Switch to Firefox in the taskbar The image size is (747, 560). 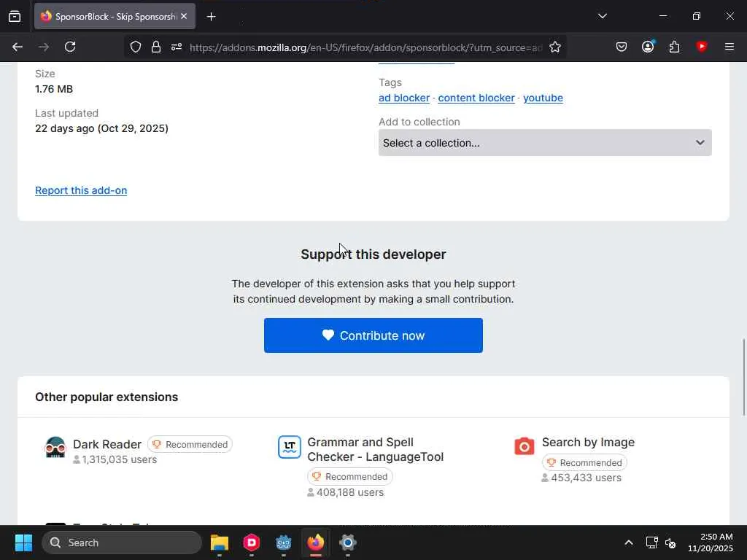tap(315, 542)
